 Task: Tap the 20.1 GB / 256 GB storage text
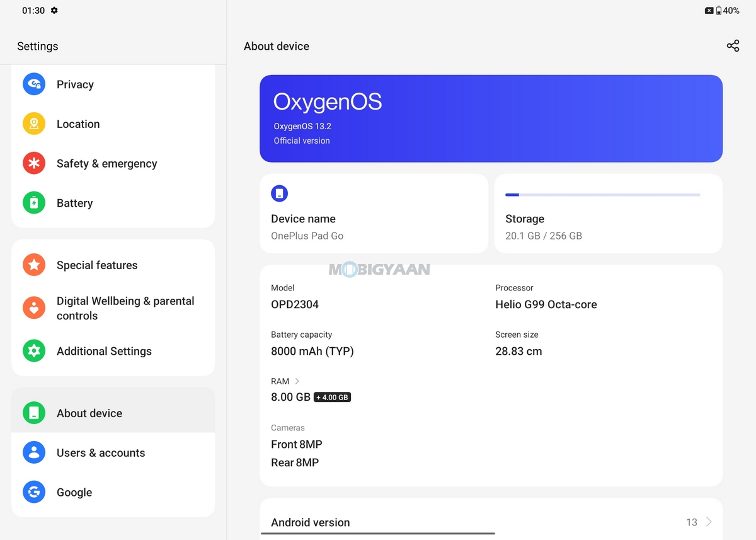point(544,236)
